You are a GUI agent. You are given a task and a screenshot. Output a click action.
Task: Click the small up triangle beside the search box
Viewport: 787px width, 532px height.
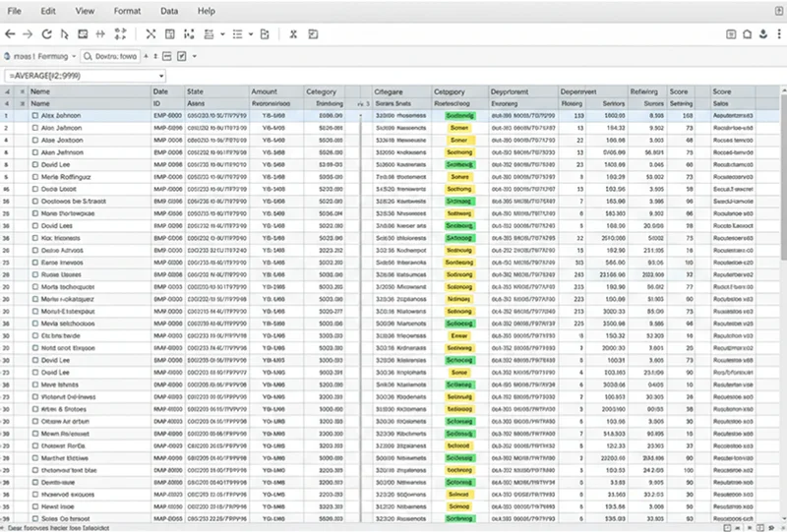(146, 56)
